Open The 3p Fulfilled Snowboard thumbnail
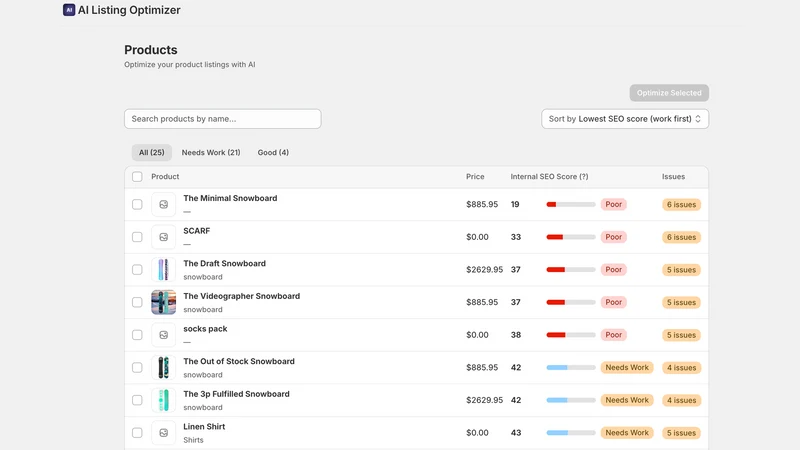This screenshot has height=450, width=800. [x=163, y=401]
